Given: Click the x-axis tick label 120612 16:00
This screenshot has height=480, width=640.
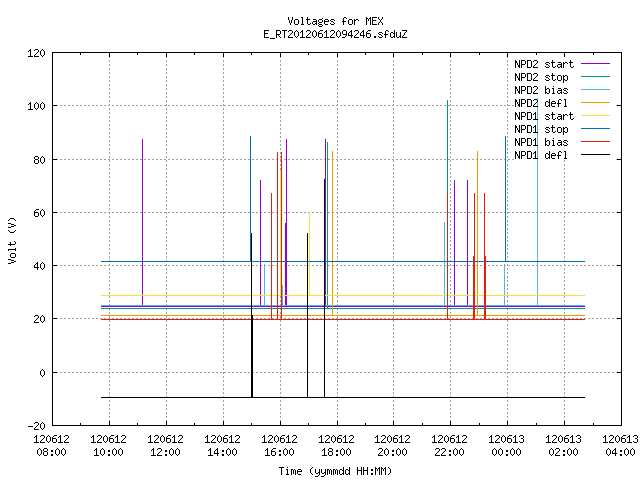Looking at the screenshot, I should point(280,446).
